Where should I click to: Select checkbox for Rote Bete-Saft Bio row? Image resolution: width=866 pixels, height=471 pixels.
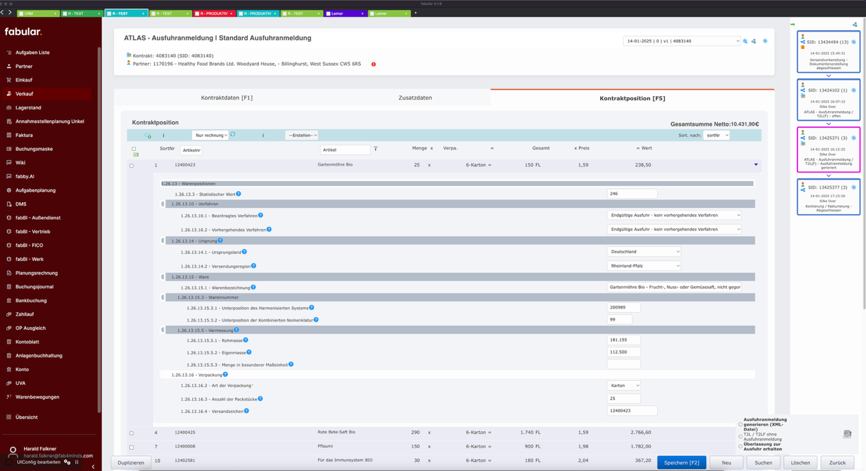[132, 433]
